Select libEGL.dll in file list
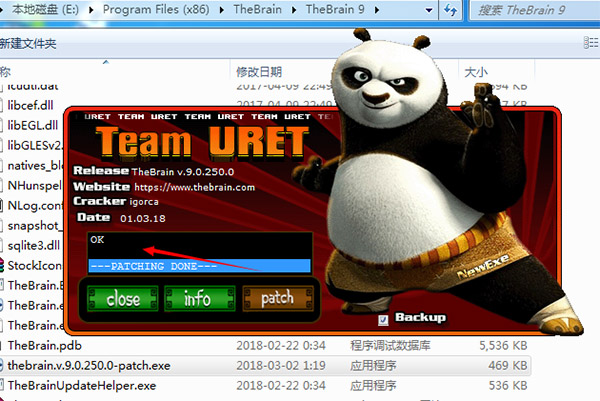The width and height of the screenshot is (600, 401). [33, 126]
